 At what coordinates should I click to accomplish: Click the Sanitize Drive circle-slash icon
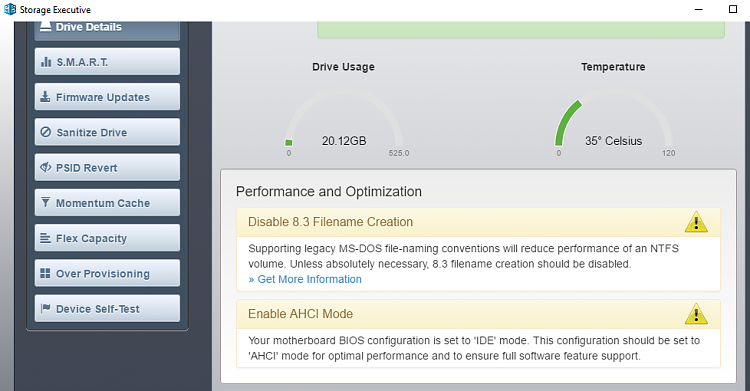[x=45, y=132]
